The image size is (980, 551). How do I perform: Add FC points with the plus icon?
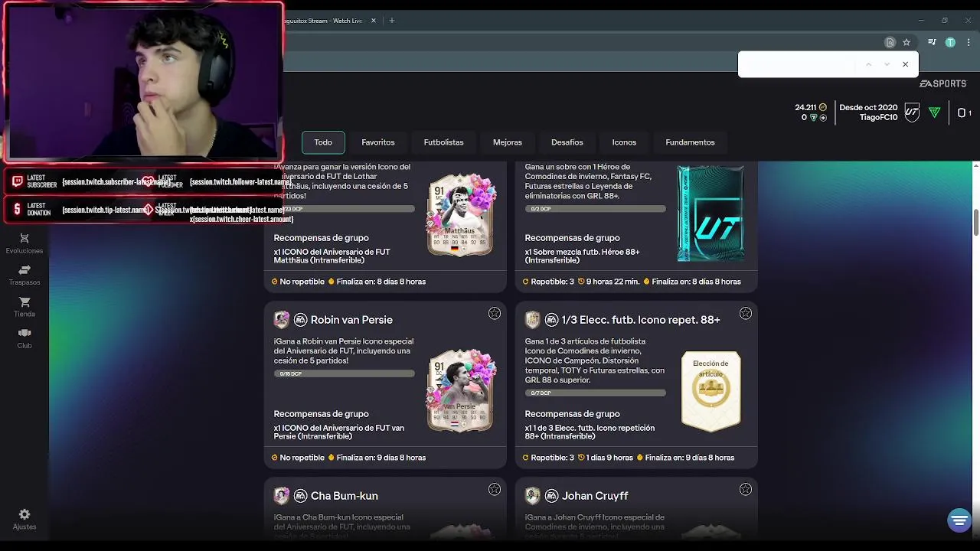pyautogui.click(x=823, y=118)
